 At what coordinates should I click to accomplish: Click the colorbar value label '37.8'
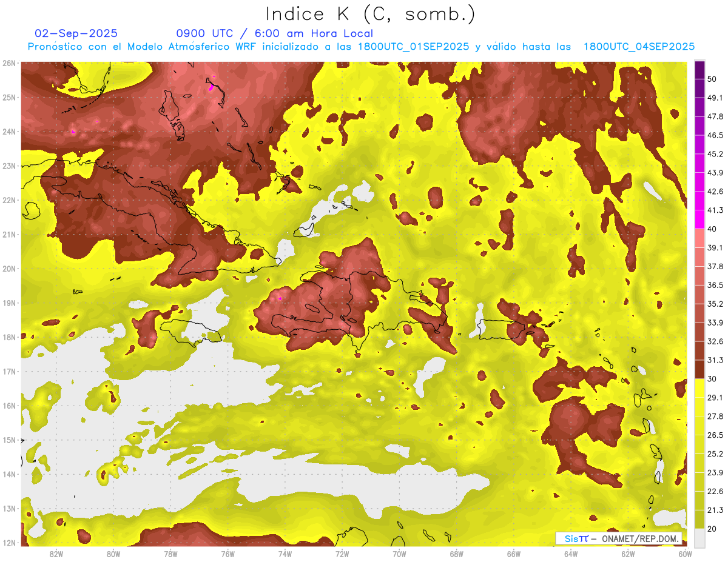tap(715, 267)
